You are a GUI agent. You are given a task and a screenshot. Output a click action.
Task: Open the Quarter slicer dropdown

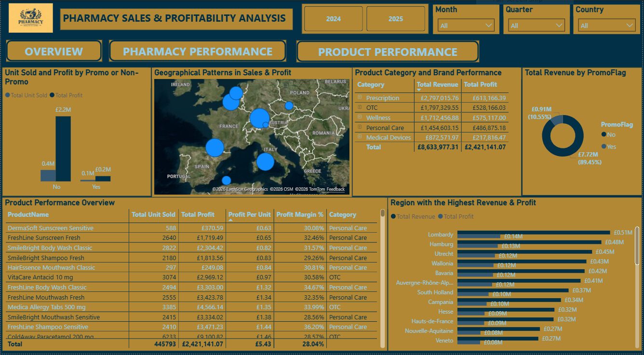[x=559, y=25]
